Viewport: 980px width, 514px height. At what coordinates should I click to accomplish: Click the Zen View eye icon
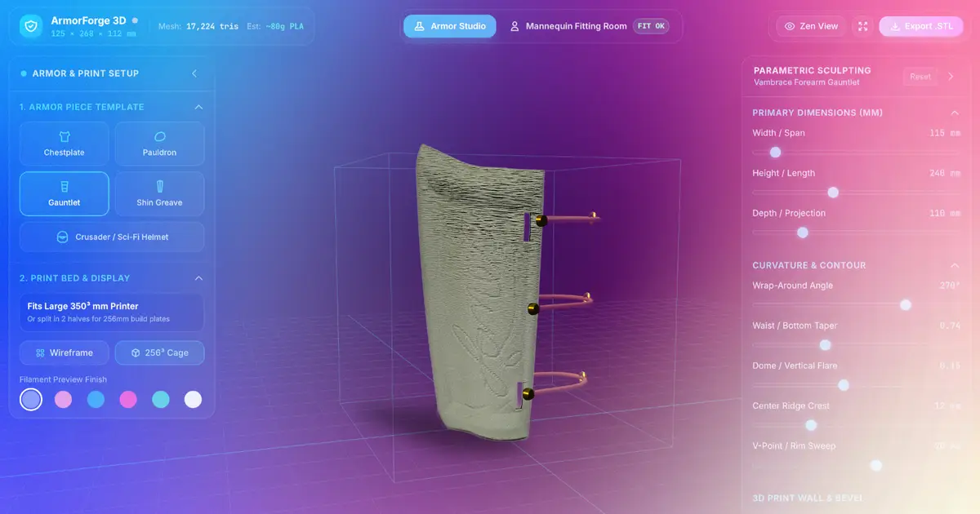point(790,26)
